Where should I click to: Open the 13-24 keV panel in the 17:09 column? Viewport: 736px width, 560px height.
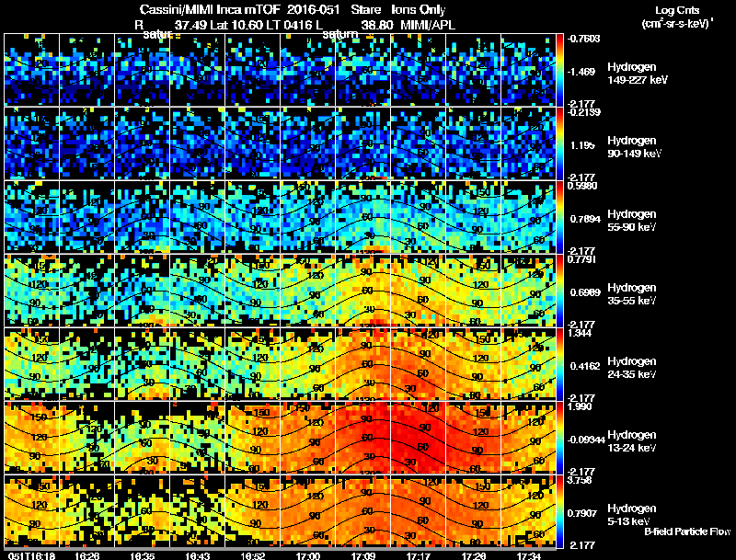362,438
